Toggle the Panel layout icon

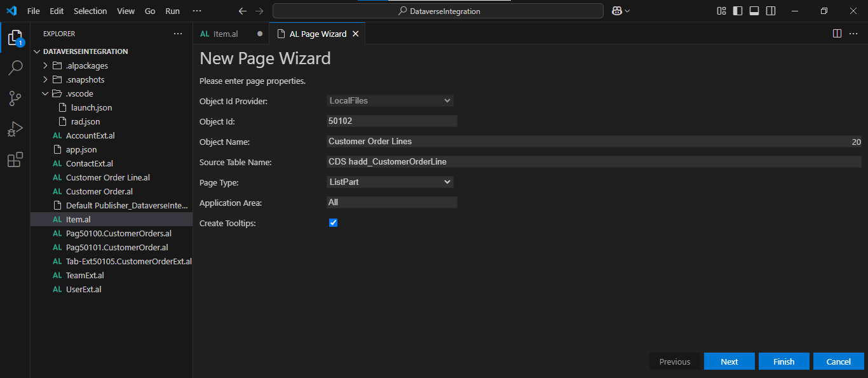[754, 11]
